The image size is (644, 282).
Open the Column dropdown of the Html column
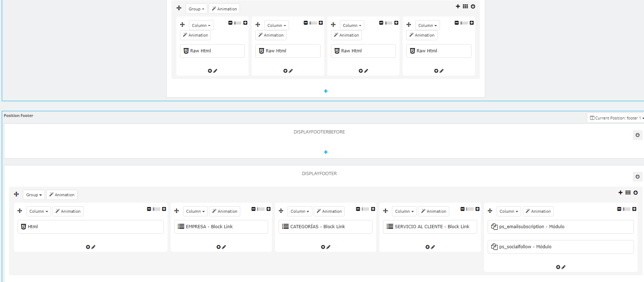coord(39,211)
